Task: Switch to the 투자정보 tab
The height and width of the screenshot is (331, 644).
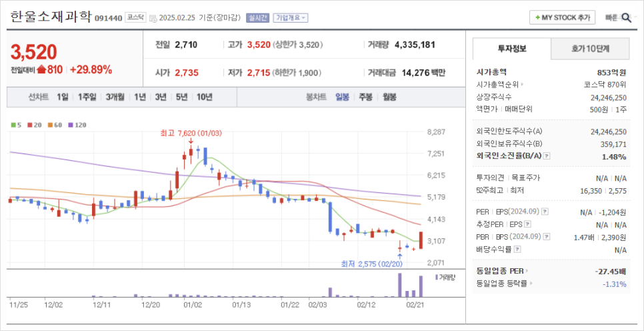Action: pyautogui.click(x=512, y=49)
